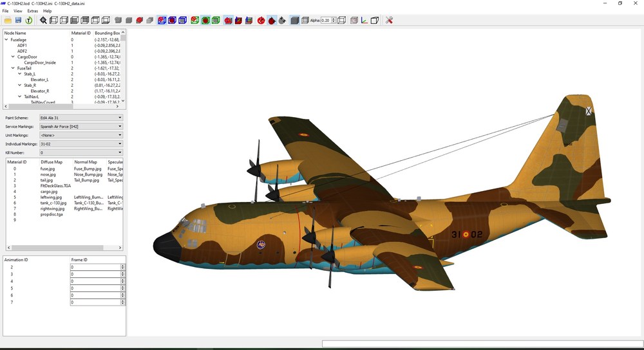Select the Elevator_L tree node

pos(39,80)
